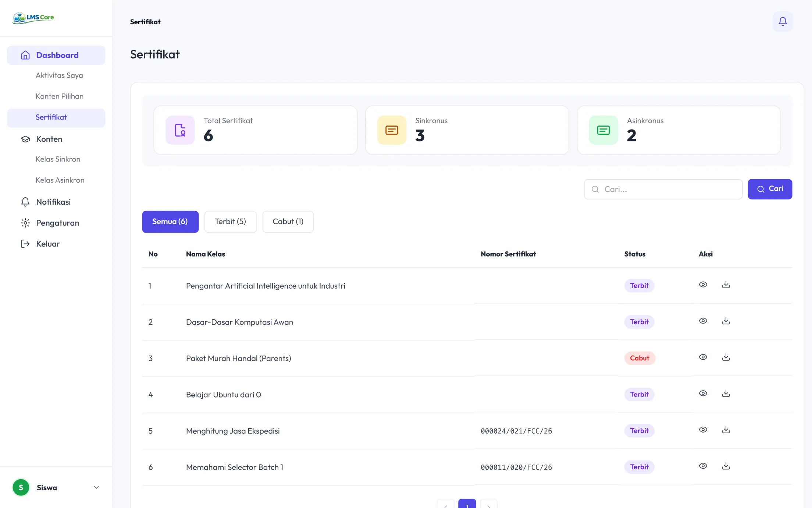Click the Total Sertifikat purple icon
The height and width of the screenshot is (508, 812).
(x=180, y=130)
